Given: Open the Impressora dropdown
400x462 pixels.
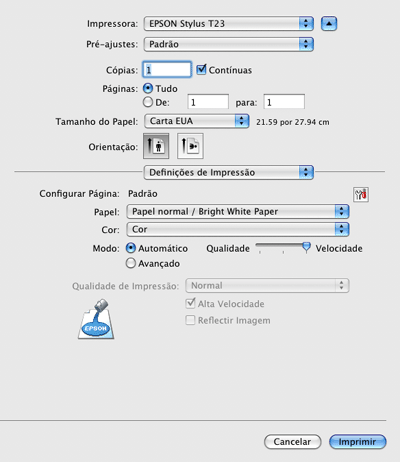Looking at the screenshot, I should (x=229, y=24).
